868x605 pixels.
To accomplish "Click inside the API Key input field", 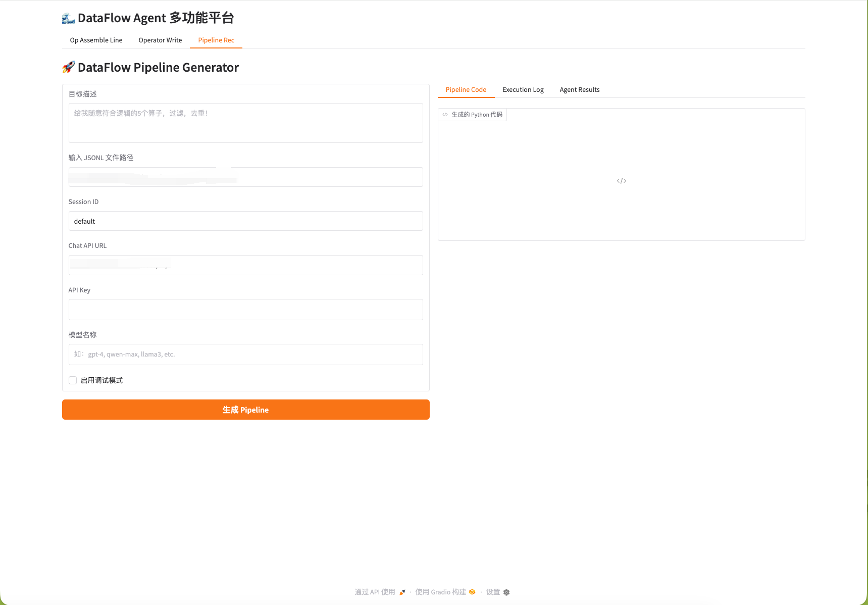I will coord(245,310).
